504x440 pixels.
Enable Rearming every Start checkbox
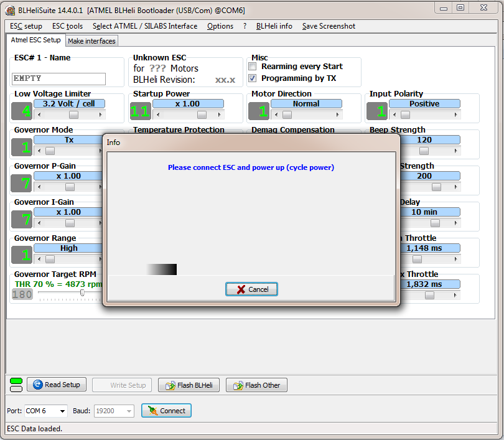pos(253,67)
